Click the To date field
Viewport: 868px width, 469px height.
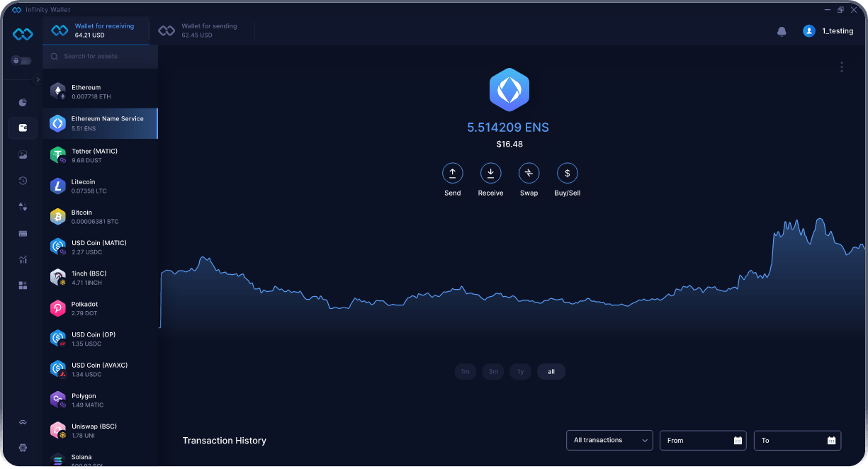click(x=797, y=440)
